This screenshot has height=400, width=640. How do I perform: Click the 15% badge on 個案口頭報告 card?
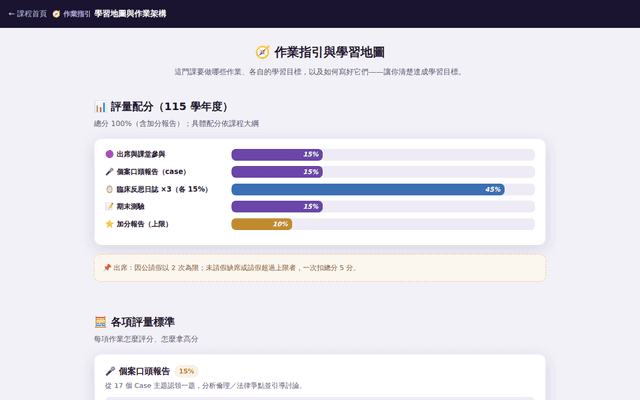187,371
